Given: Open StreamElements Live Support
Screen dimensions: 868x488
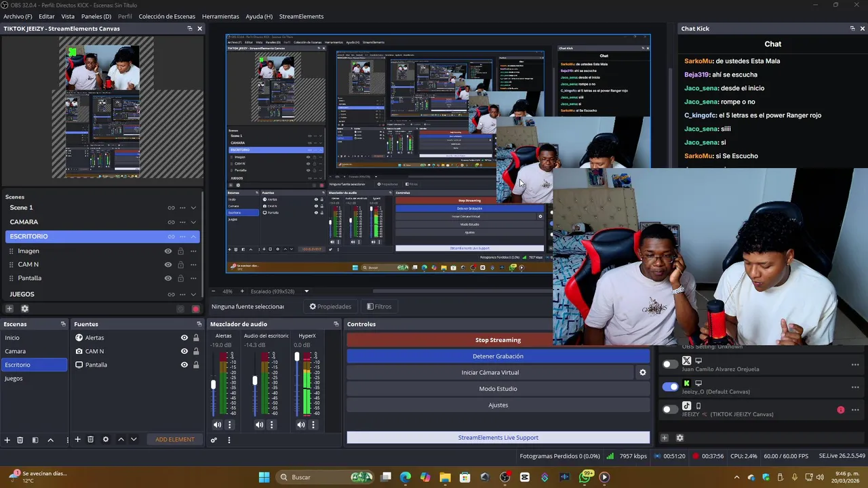Looking at the screenshot, I should tap(498, 438).
